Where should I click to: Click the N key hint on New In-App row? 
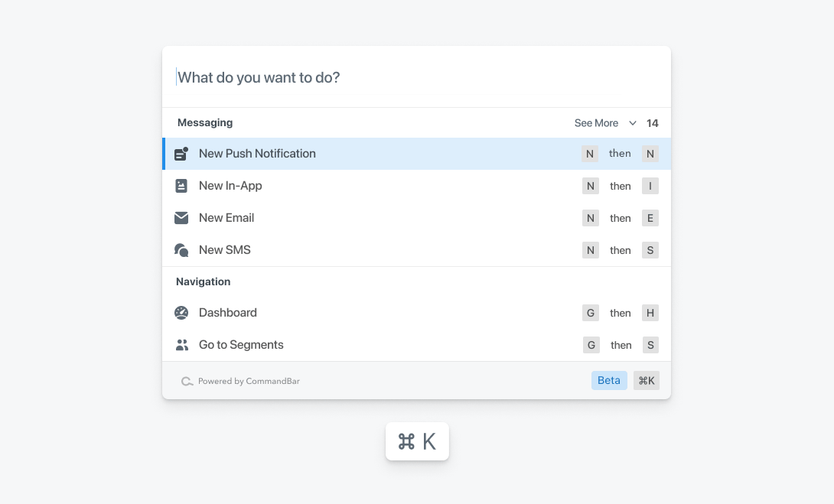(591, 186)
